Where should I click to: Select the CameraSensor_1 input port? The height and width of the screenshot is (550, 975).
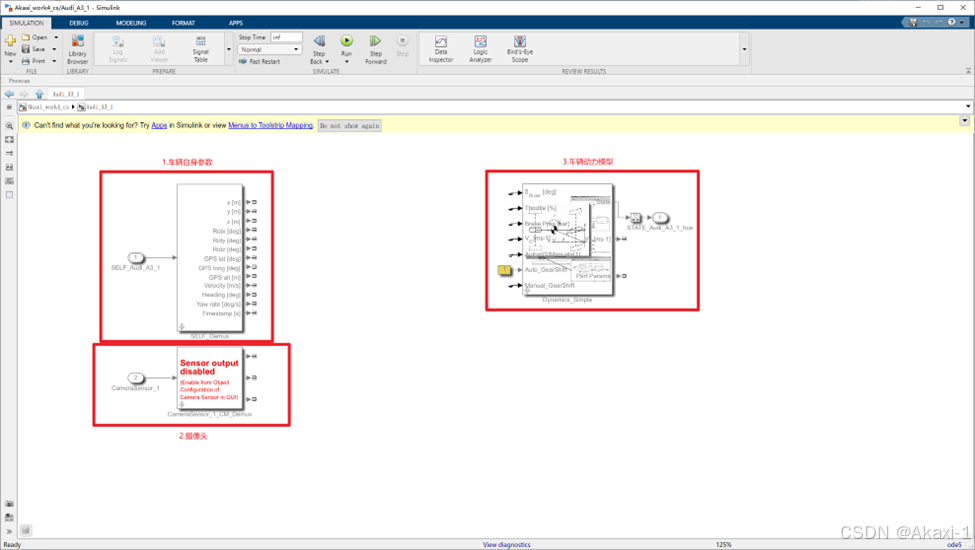click(136, 377)
